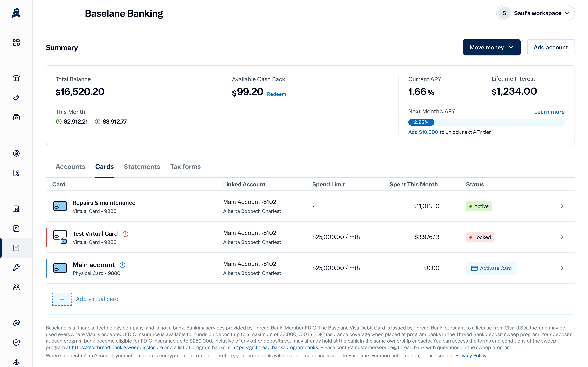Click the blue info icon next to Main account

click(x=122, y=265)
